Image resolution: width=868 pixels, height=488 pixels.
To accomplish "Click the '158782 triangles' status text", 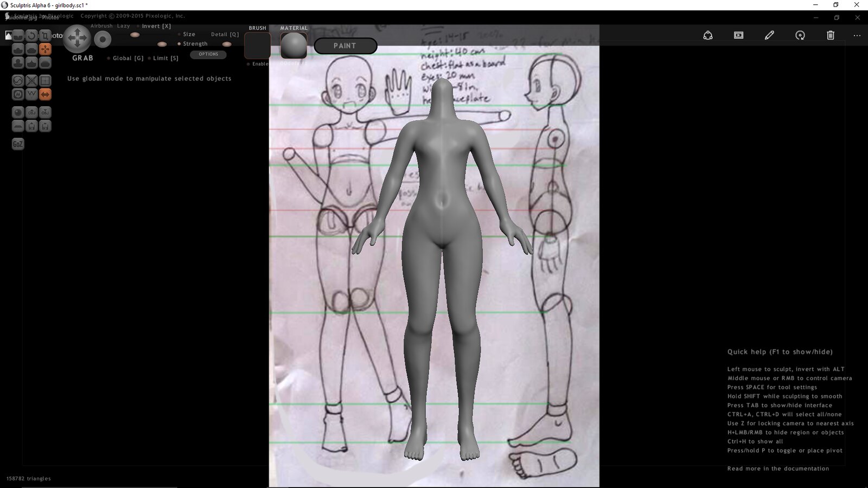I will [x=29, y=479].
